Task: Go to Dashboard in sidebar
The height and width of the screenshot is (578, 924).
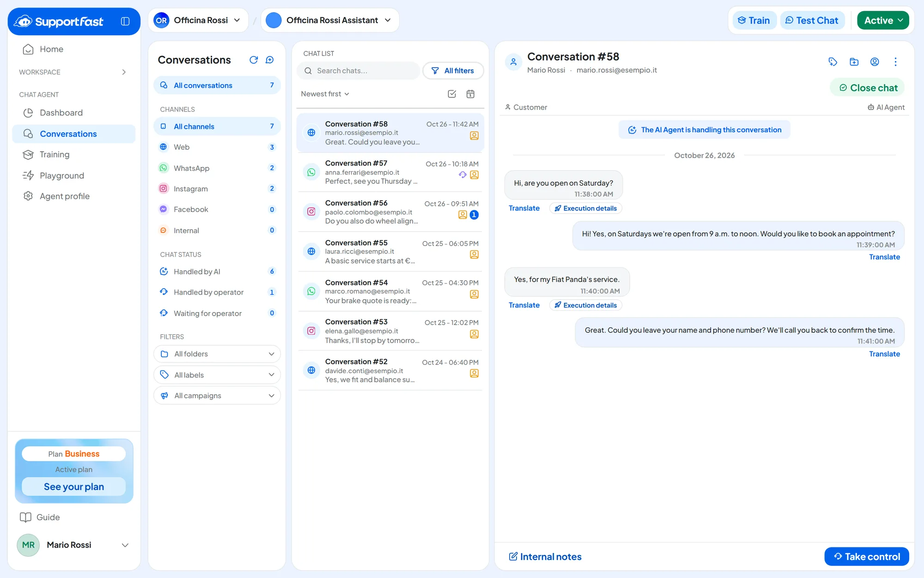Action: click(74, 113)
